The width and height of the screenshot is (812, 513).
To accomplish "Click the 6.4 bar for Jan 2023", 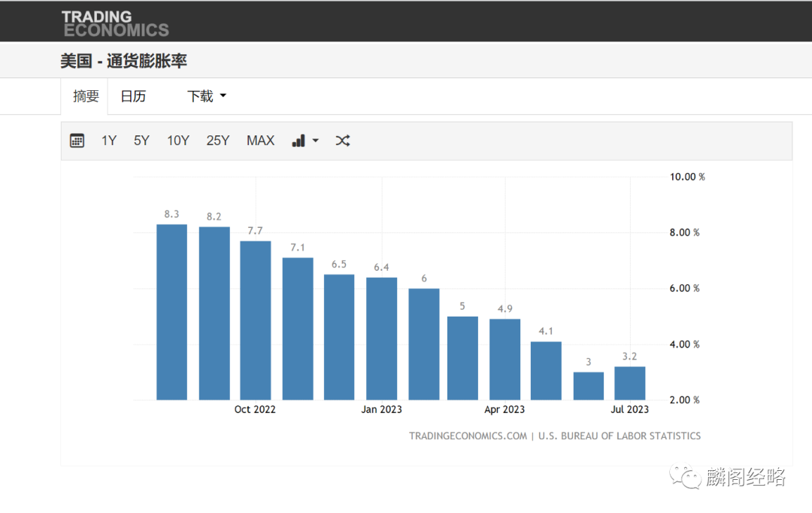I will pyautogui.click(x=382, y=339).
